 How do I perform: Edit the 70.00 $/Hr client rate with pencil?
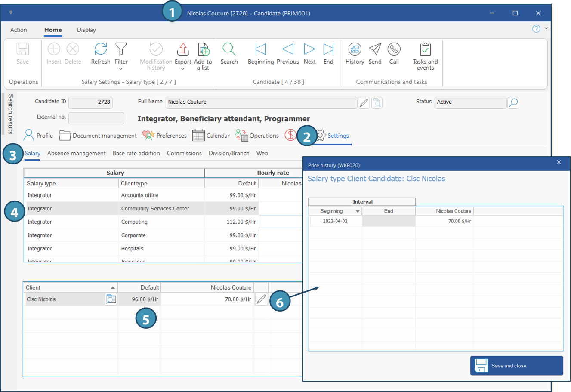261,299
